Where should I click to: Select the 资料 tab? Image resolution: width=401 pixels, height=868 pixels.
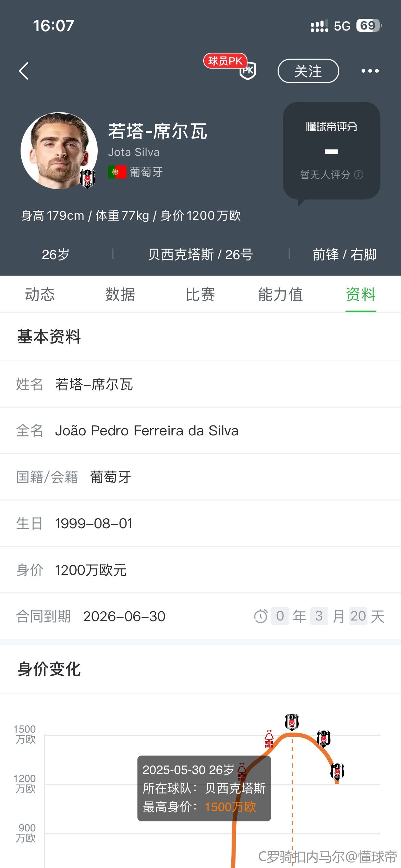pos(361,294)
